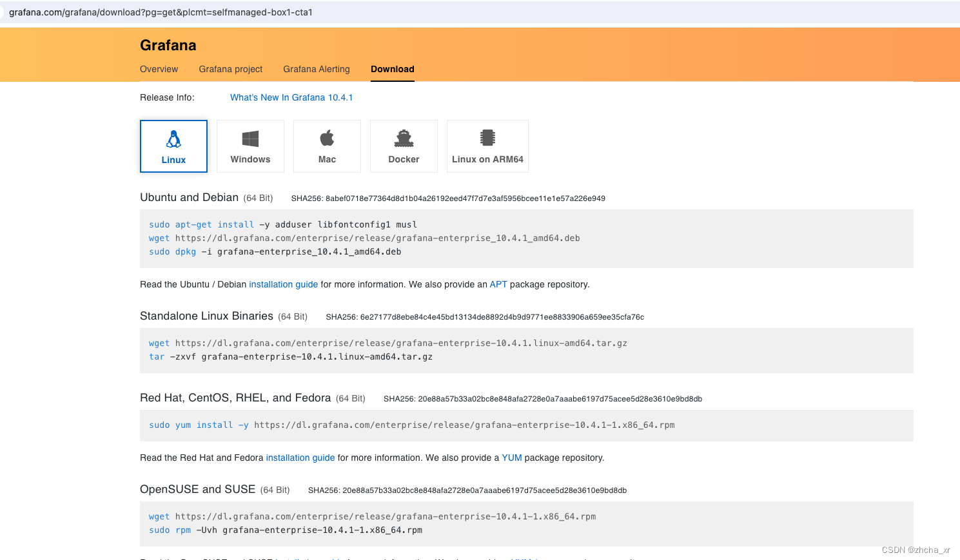Select the Download tab
960x560 pixels.
click(393, 69)
